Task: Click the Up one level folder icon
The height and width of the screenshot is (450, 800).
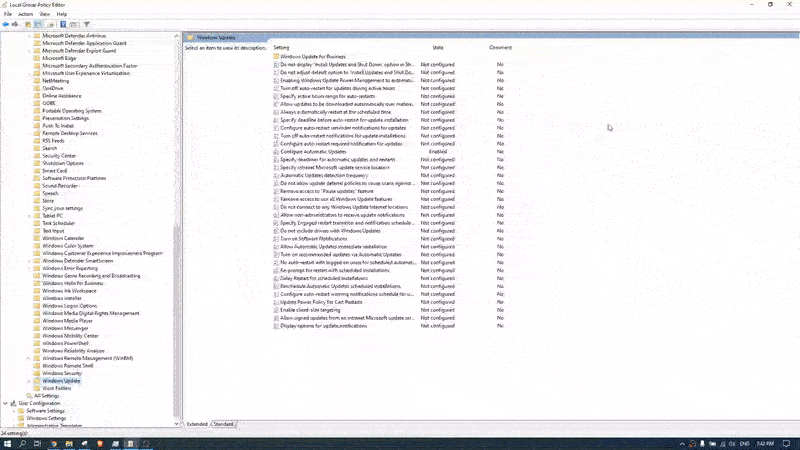Action: pos(28,24)
